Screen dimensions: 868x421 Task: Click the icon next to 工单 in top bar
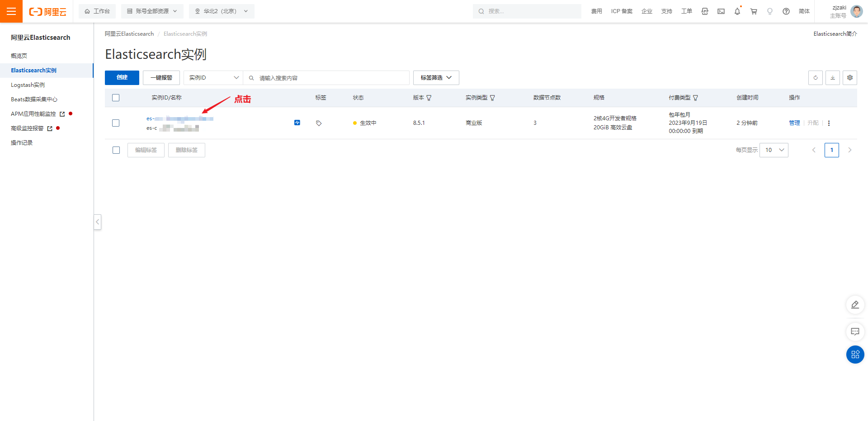(x=705, y=11)
